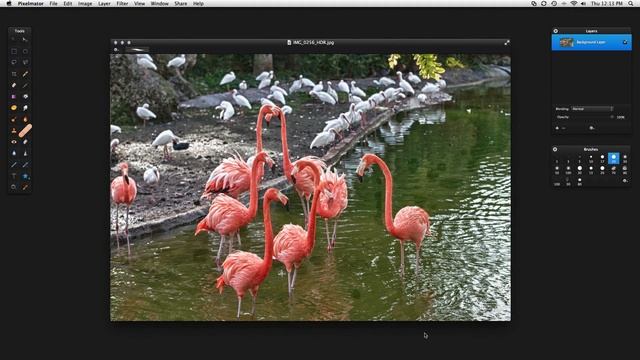Select the Elliptical Marquee tool

coord(25,51)
